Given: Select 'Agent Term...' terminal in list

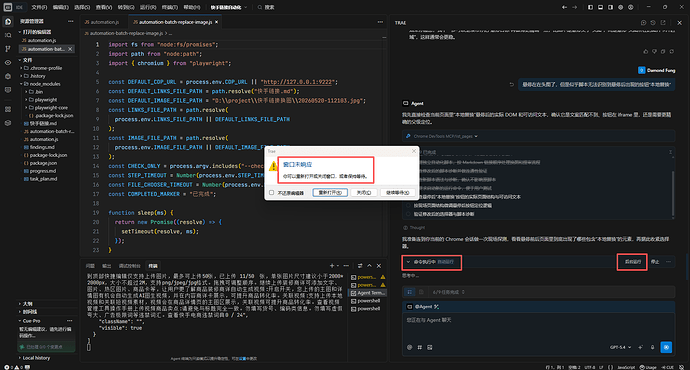Looking at the screenshot, I should [x=368, y=293].
